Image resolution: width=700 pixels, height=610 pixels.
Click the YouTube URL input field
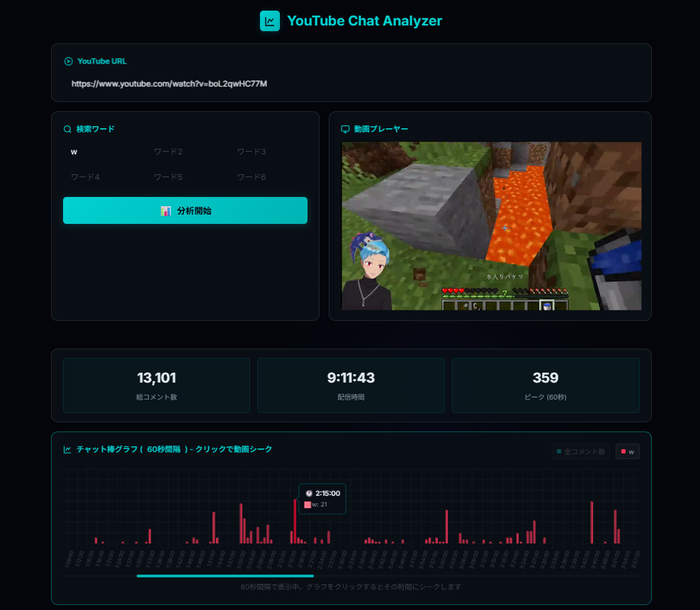tap(351, 84)
